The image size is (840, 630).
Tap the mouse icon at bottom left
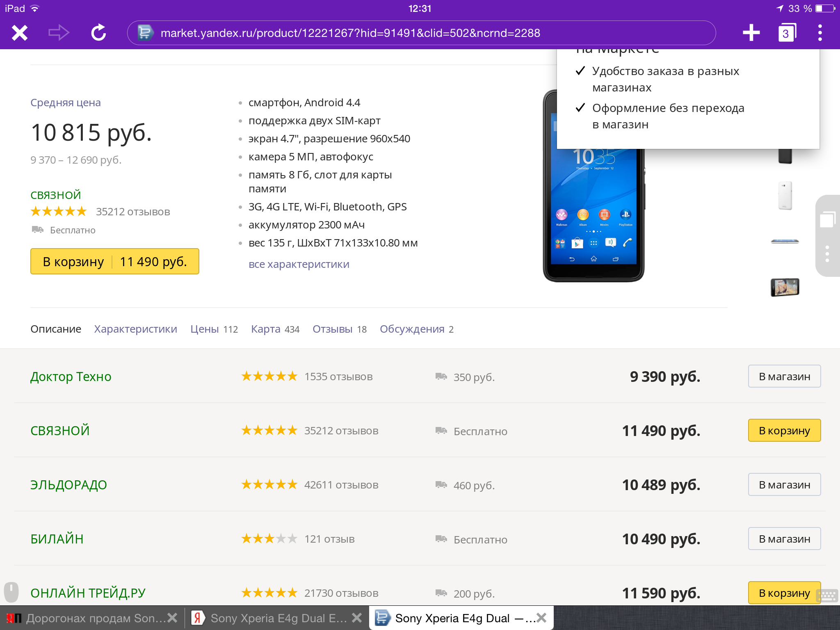click(x=11, y=592)
